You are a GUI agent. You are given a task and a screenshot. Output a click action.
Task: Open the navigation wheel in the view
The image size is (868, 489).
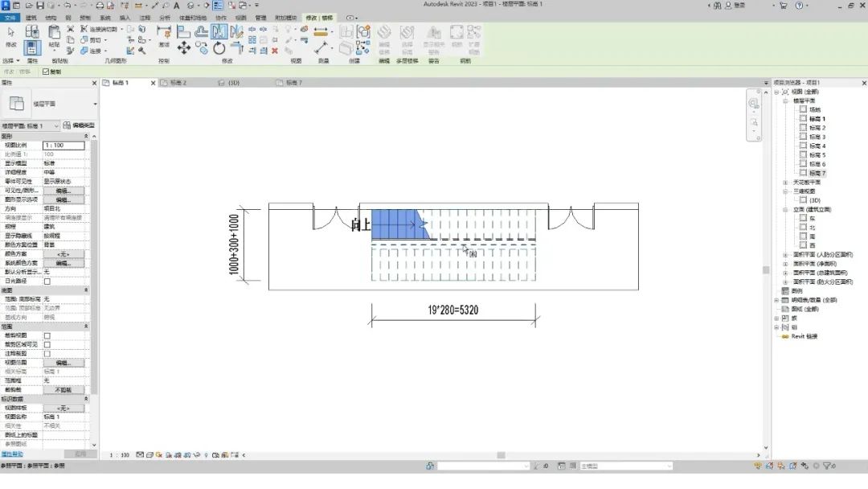click(x=753, y=104)
